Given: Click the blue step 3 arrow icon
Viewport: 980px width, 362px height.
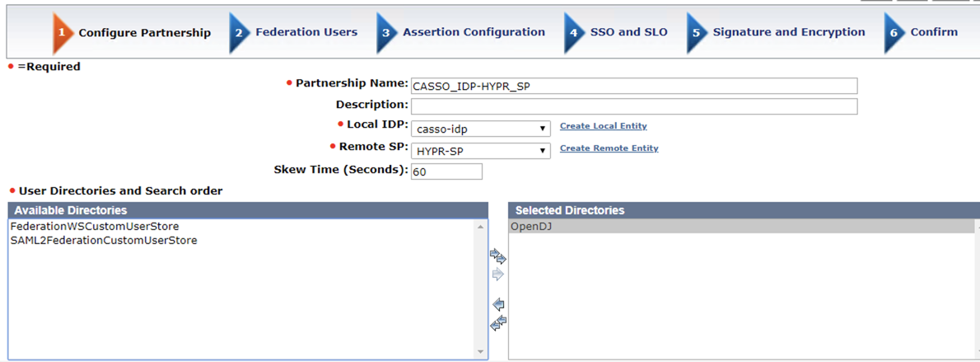Looking at the screenshot, I should click(x=388, y=32).
